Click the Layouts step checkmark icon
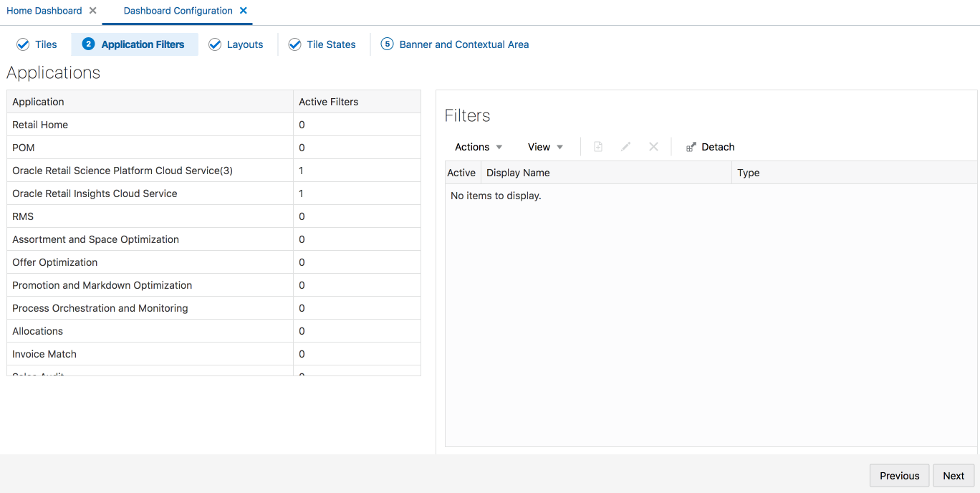Viewport: 980px width, 493px height. pos(214,44)
